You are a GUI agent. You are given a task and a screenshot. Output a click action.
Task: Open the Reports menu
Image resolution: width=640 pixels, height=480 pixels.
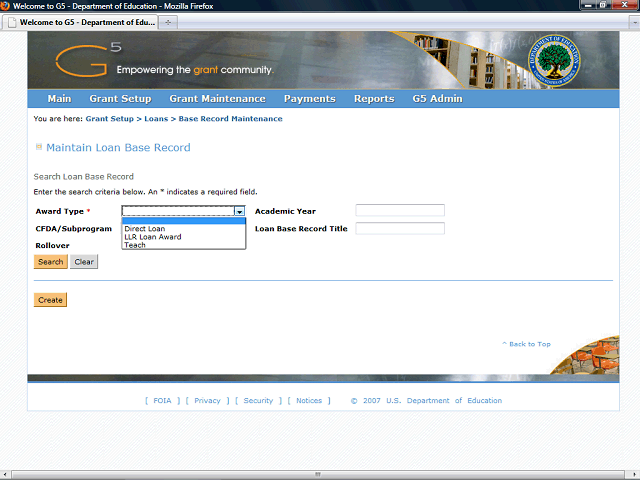(374, 99)
